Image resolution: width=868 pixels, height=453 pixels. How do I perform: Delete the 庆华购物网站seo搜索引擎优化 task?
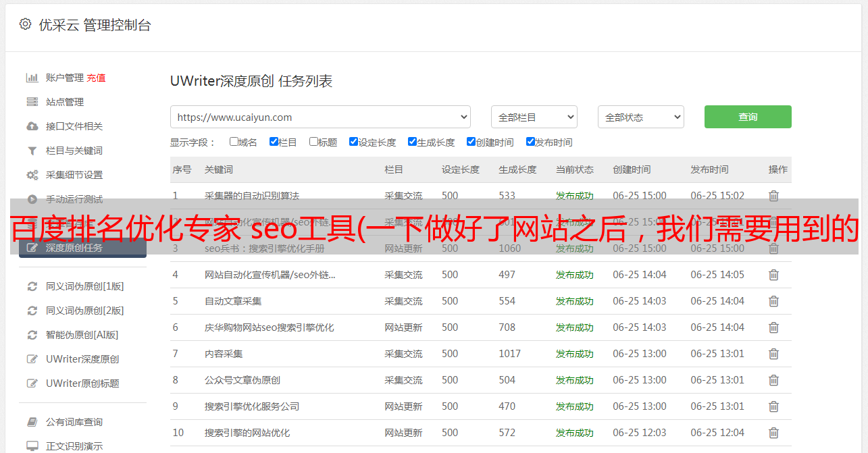coord(774,327)
